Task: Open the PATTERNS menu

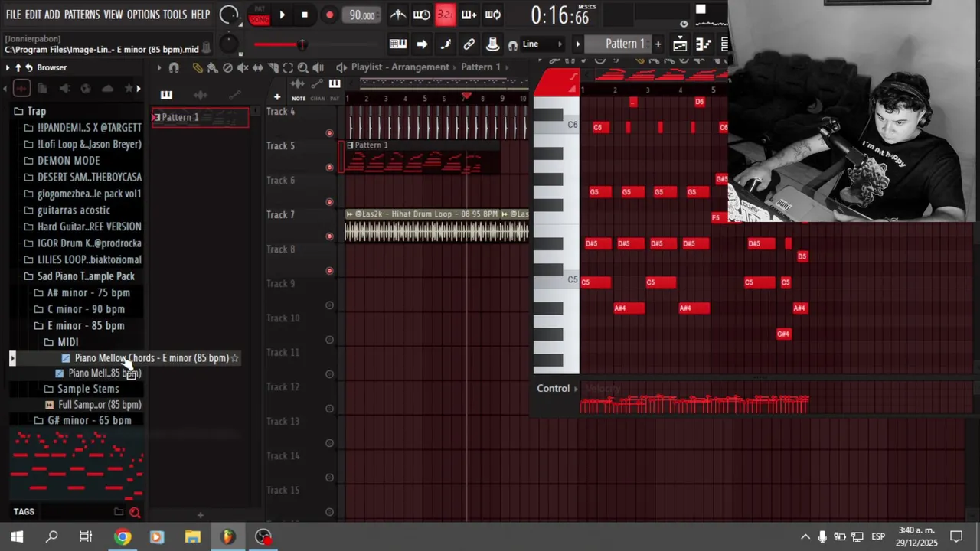Action: click(82, 15)
